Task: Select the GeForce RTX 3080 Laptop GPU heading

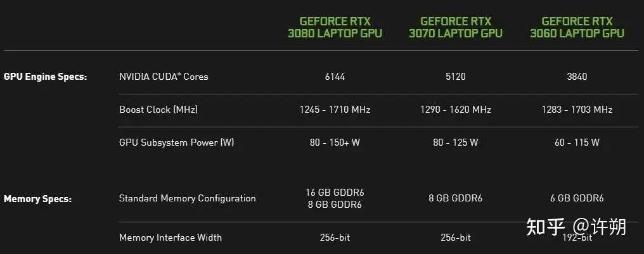Action: click(x=335, y=27)
